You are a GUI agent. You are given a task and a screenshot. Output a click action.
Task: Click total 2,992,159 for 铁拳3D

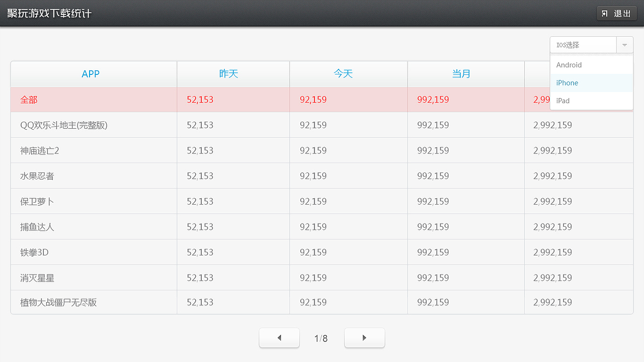pos(552,252)
